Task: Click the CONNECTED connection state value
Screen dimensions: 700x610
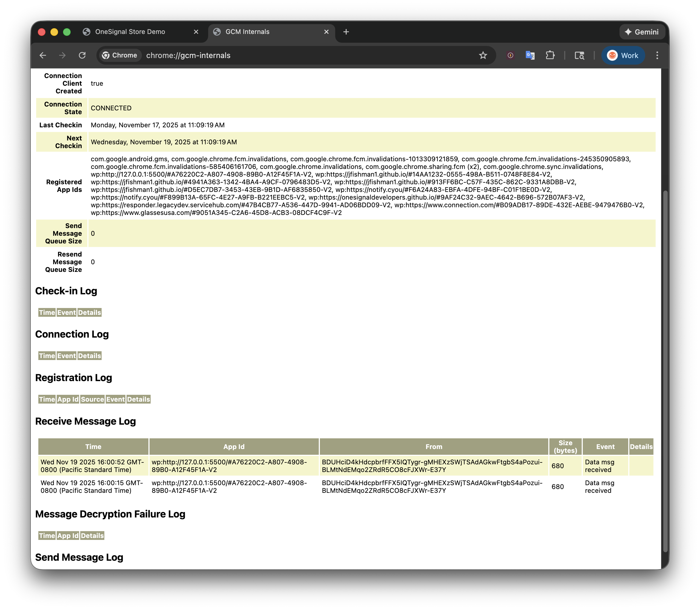Action: [111, 108]
